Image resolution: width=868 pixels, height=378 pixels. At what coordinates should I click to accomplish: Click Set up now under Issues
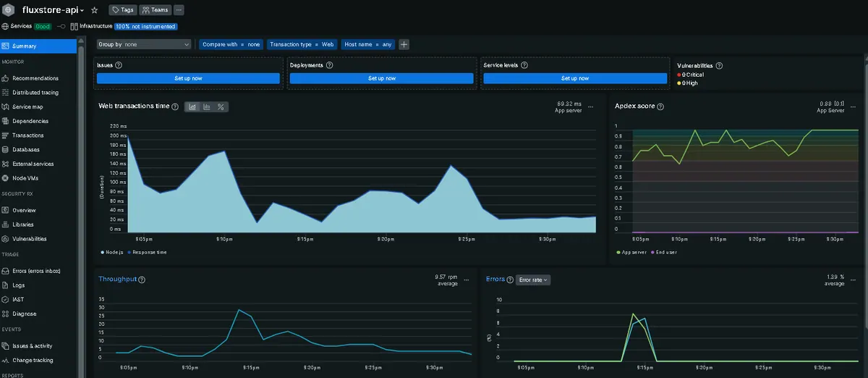188,78
